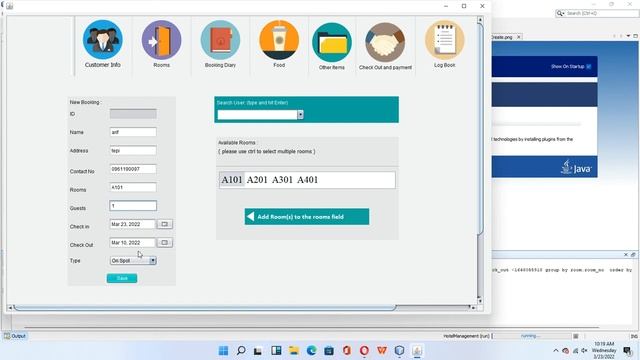Expand the Search User combo box arrow
This screenshot has width=640, height=360.
[300, 115]
